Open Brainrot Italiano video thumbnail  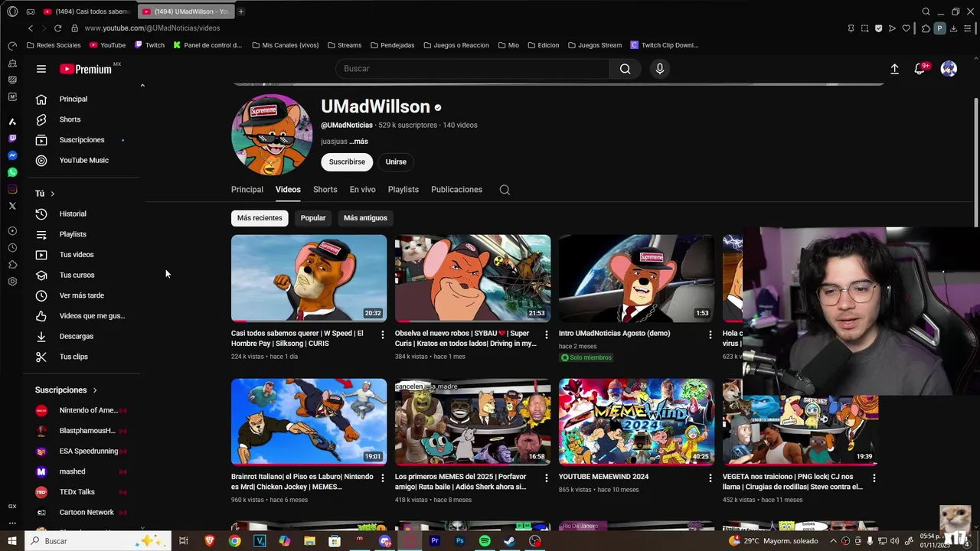[x=309, y=422]
